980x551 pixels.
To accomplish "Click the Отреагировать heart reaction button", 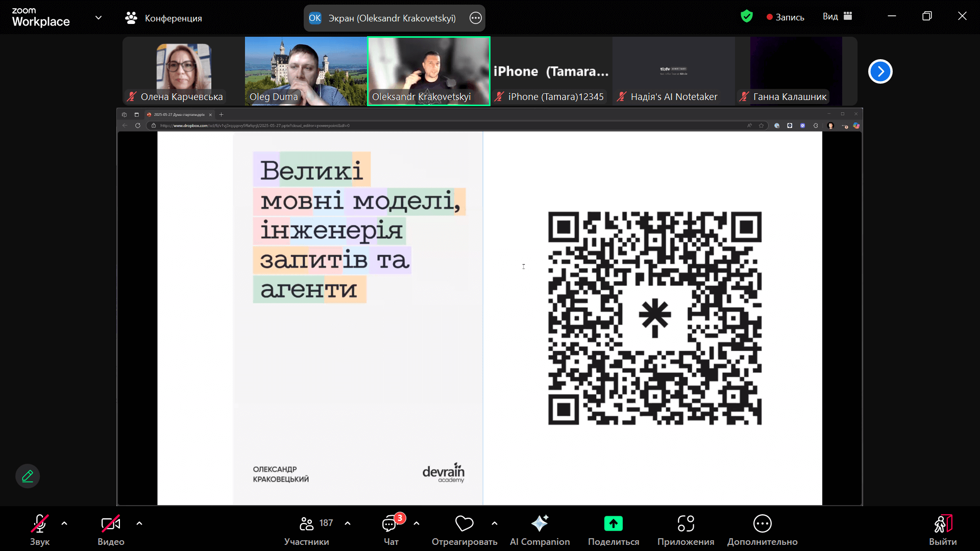I will 464,530.
